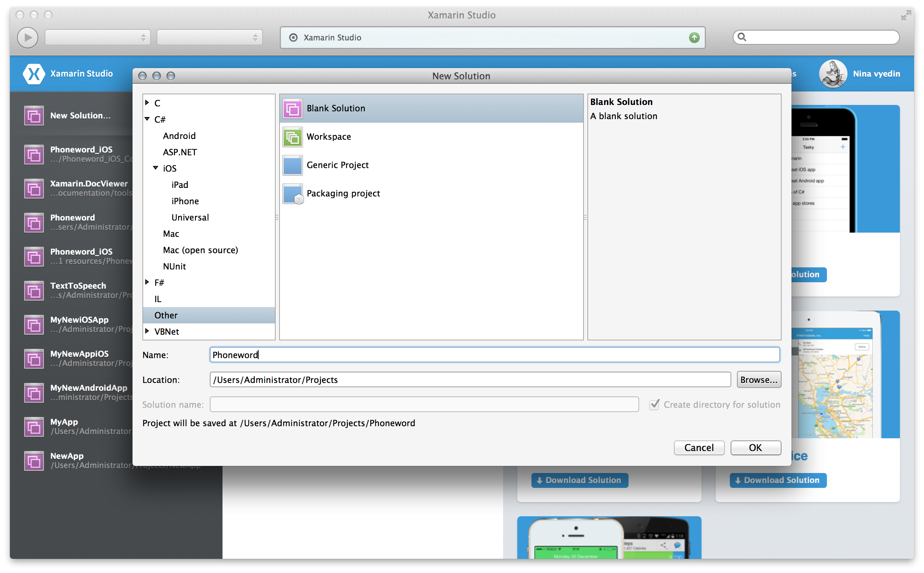Click the Run play button in toolbar
The image size is (924, 573).
(28, 38)
